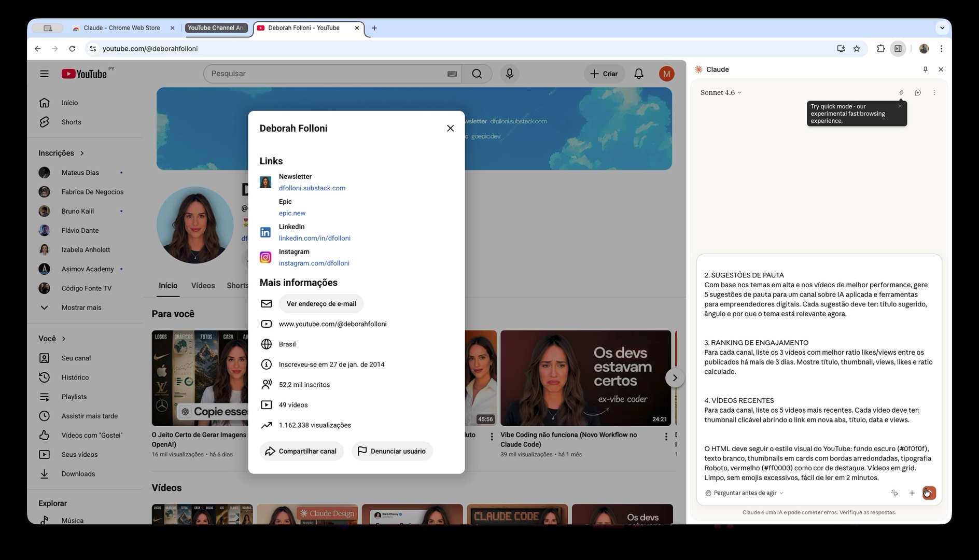Close the Deborah Folloni info dialog

point(450,128)
